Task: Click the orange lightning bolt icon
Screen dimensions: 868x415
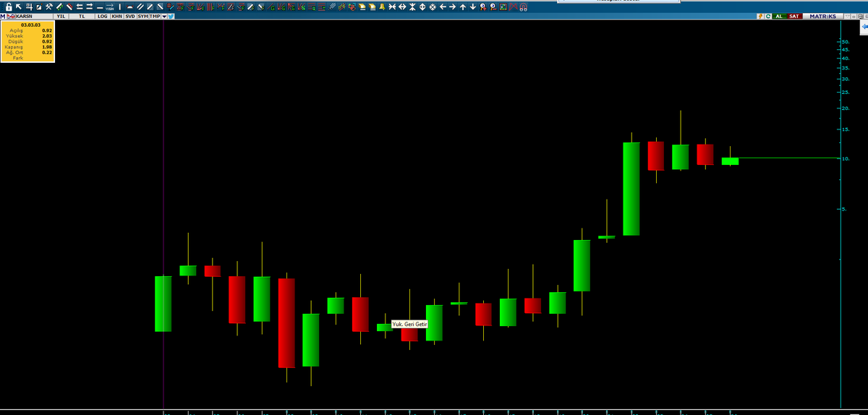Action: [x=760, y=16]
